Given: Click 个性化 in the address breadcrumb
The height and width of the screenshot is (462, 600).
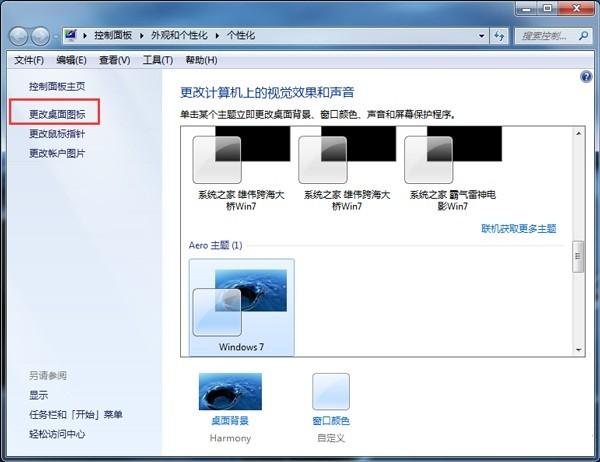Looking at the screenshot, I should (x=241, y=36).
